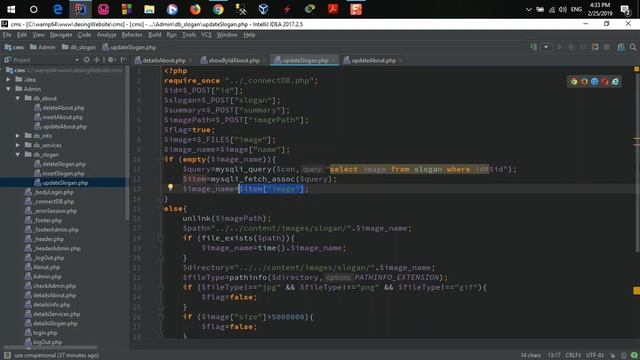Click updateSlogan.php breadcrumb in navigation bar
This screenshot has width=640, height=360.
point(129,47)
